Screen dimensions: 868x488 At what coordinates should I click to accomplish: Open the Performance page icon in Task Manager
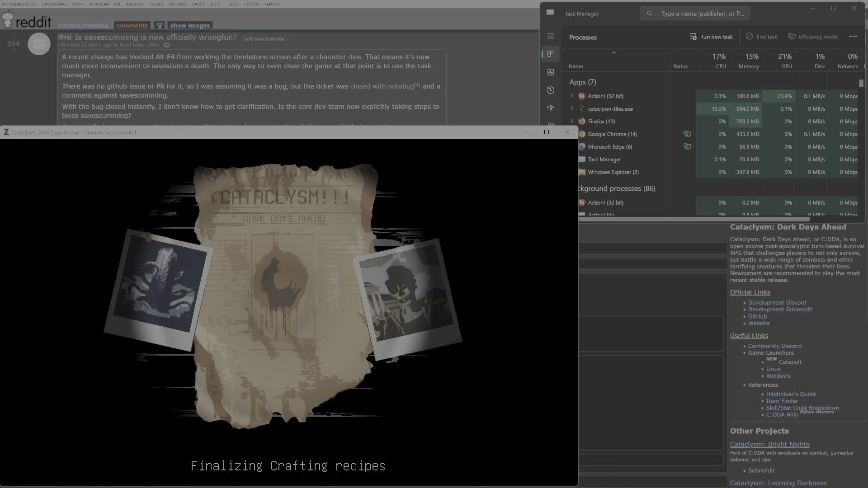pyautogui.click(x=550, y=72)
